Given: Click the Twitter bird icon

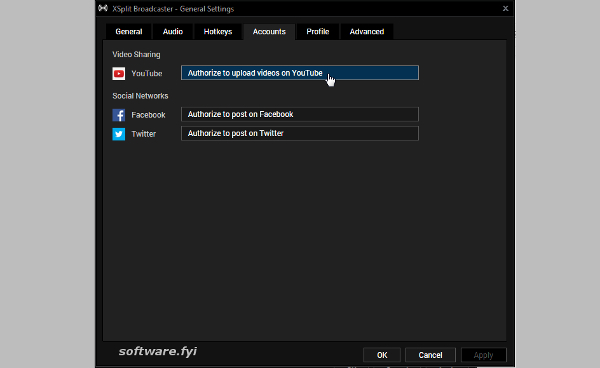Looking at the screenshot, I should [x=119, y=134].
